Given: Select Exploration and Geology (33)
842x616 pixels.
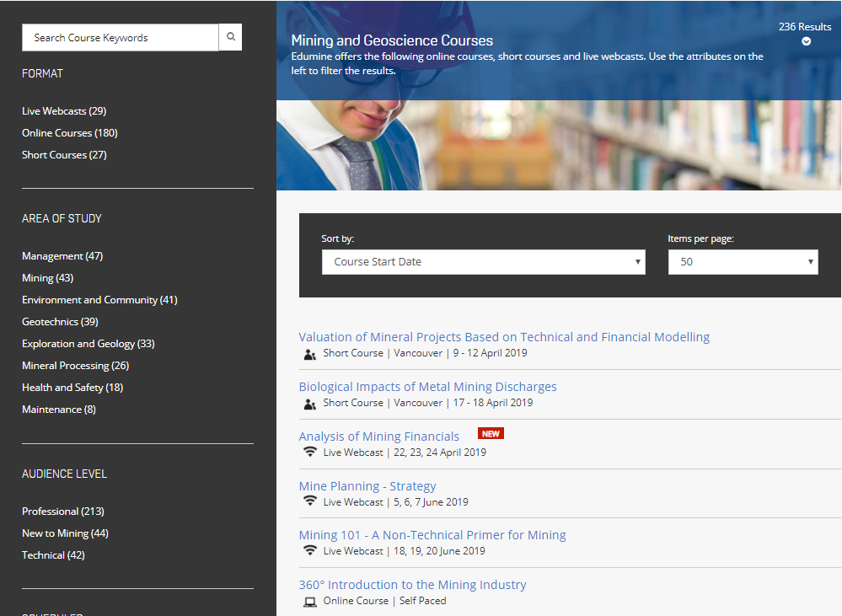Looking at the screenshot, I should click(88, 344).
